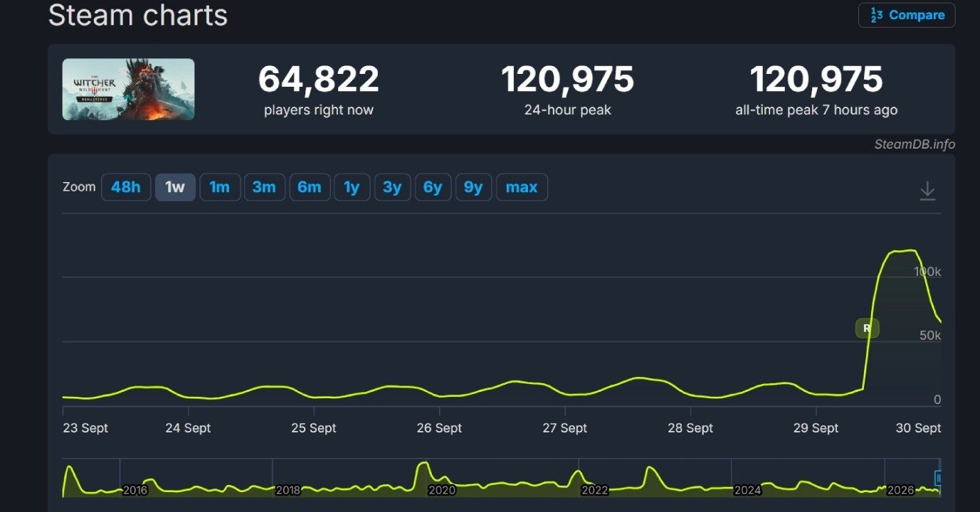Switch zoom to 3y
The height and width of the screenshot is (512, 980).
(x=392, y=188)
